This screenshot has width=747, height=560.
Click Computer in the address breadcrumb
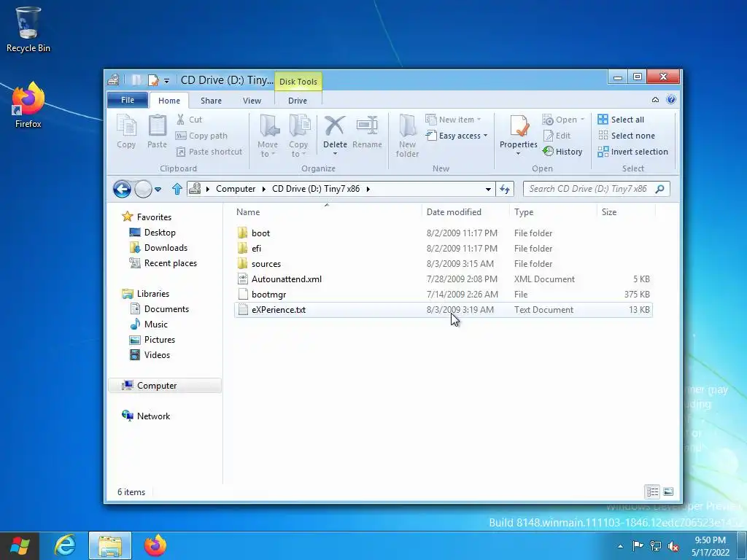click(x=236, y=189)
